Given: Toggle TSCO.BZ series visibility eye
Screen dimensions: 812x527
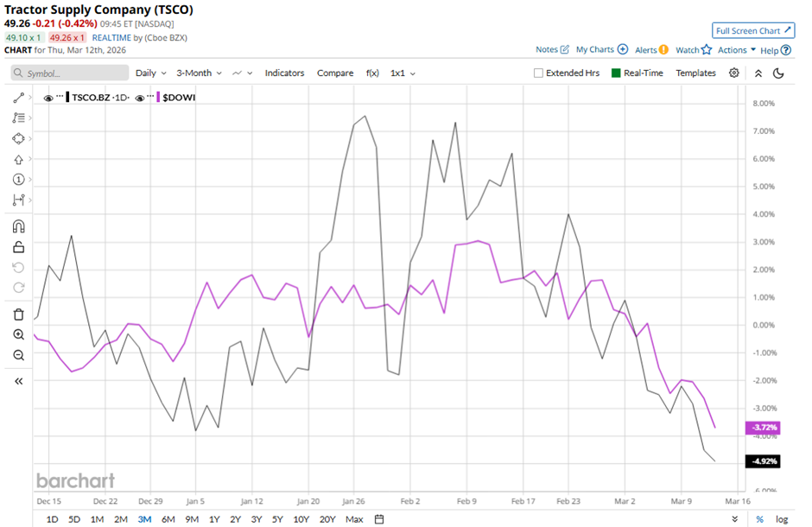Looking at the screenshot, I should click(48, 98).
